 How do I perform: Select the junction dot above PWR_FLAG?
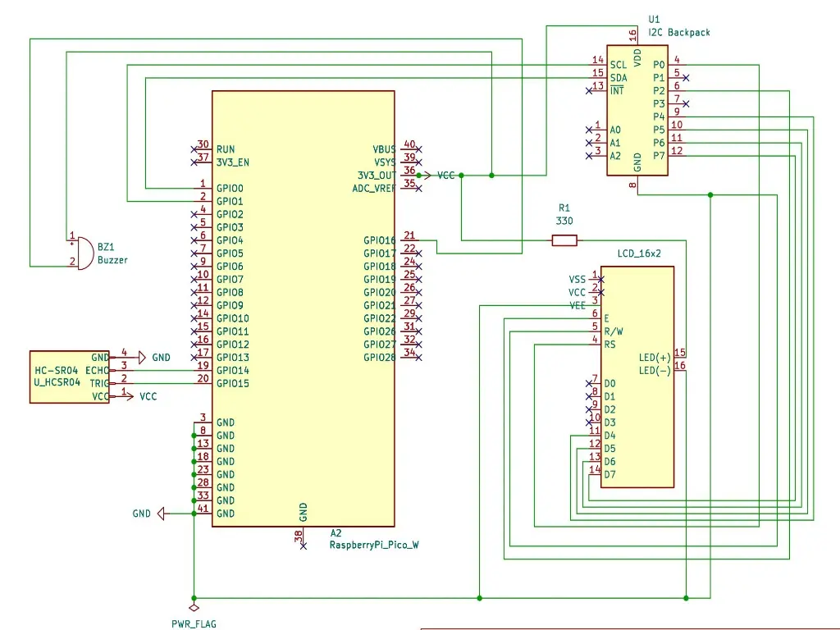[x=194, y=598]
